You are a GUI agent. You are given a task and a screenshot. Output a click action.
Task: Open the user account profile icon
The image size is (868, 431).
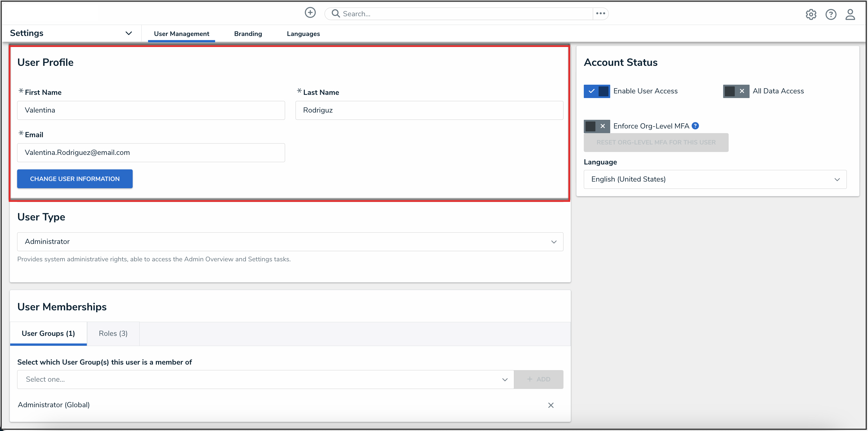click(850, 15)
